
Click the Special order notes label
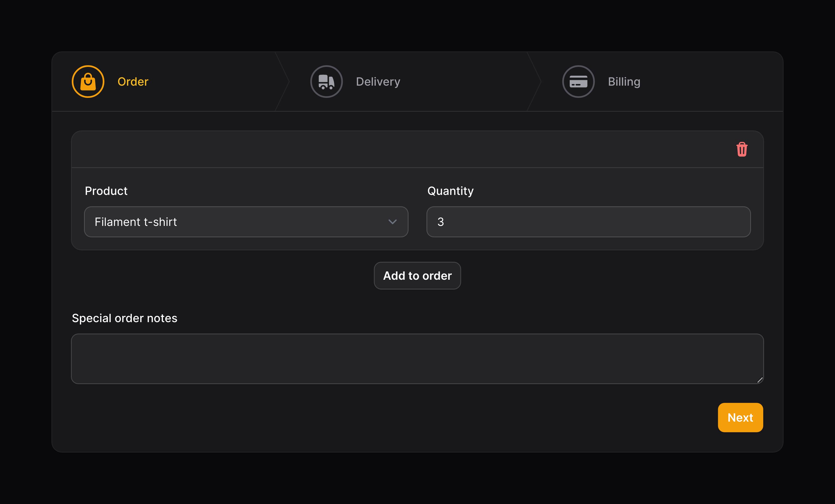click(124, 318)
